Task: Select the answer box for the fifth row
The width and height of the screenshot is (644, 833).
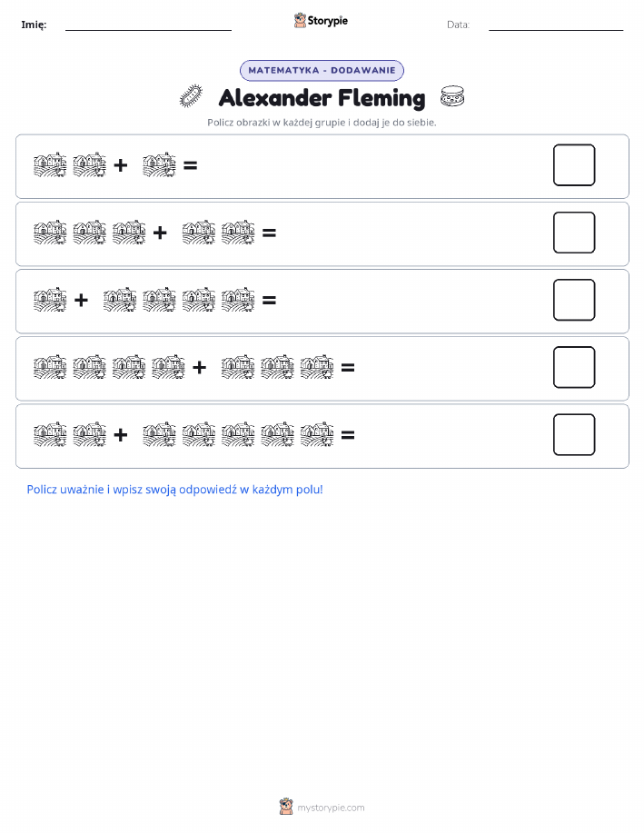Action: pyautogui.click(x=574, y=434)
